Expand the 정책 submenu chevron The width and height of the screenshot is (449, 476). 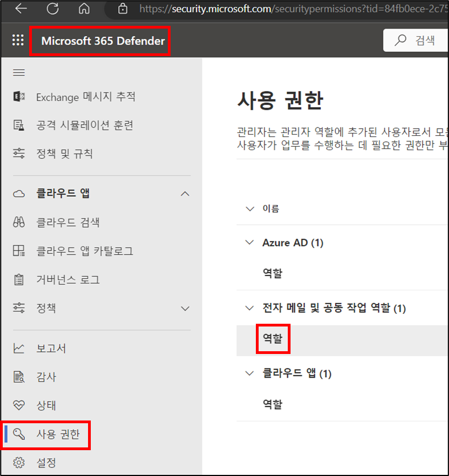(x=185, y=308)
